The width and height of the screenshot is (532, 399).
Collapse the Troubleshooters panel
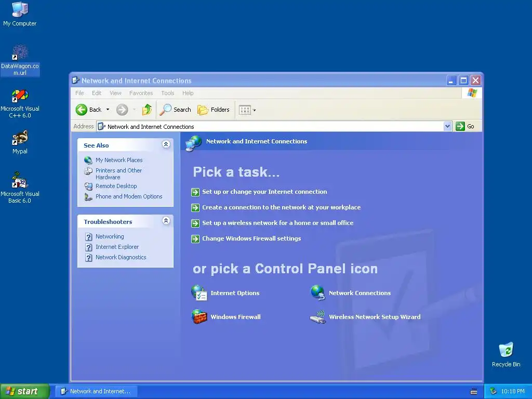(166, 220)
